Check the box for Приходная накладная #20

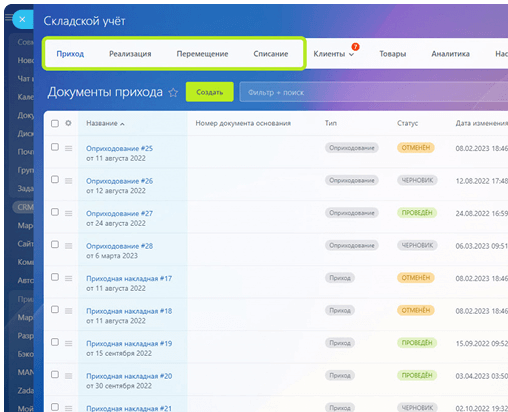click(55, 374)
